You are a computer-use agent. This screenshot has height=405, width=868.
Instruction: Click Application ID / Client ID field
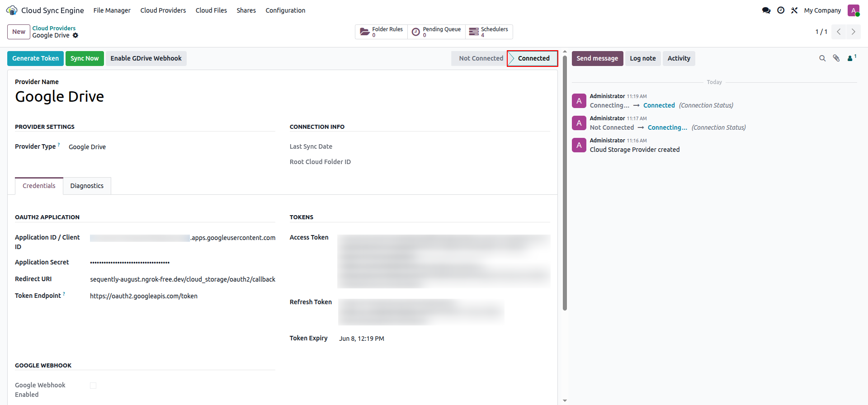(183, 238)
